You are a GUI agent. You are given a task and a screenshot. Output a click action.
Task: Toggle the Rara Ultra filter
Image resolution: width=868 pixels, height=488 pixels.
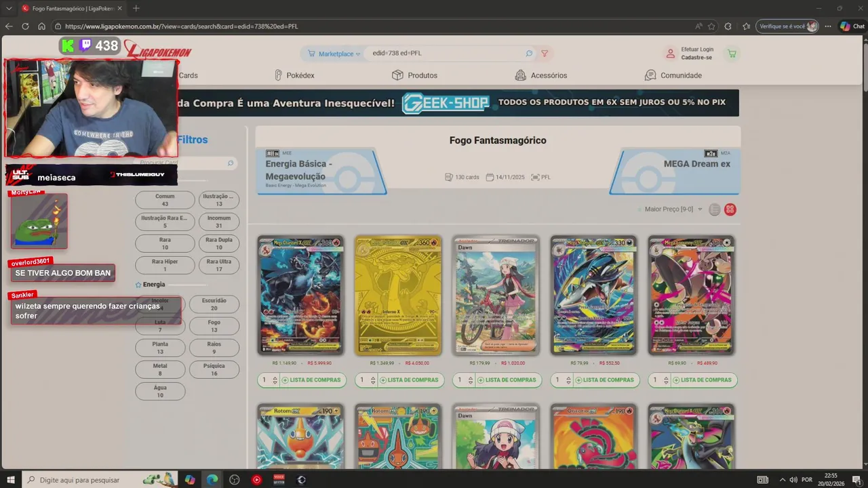tap(219, 265)
